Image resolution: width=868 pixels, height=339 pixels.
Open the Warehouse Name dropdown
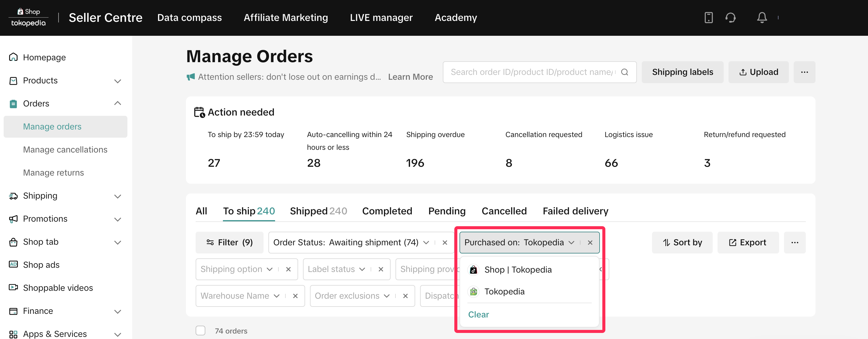[x=240, y=296]
